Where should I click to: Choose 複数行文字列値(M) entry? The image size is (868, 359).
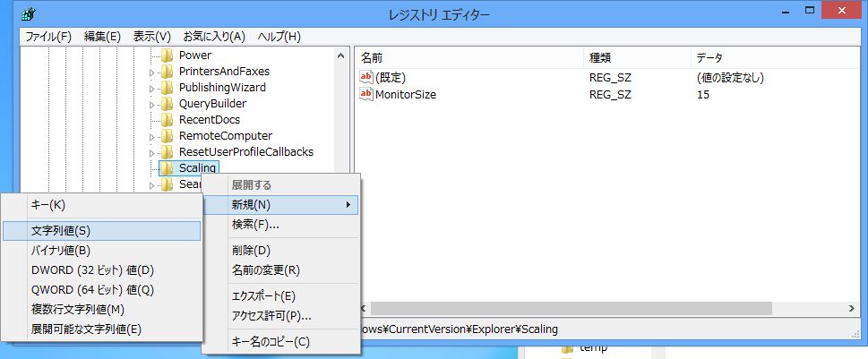(x=101, y=310)
